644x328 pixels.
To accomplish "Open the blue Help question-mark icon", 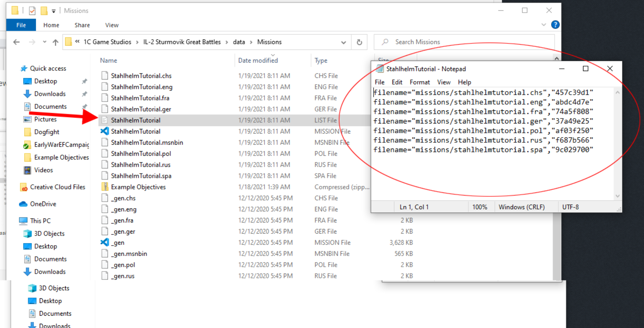I will tap(555, 25).
